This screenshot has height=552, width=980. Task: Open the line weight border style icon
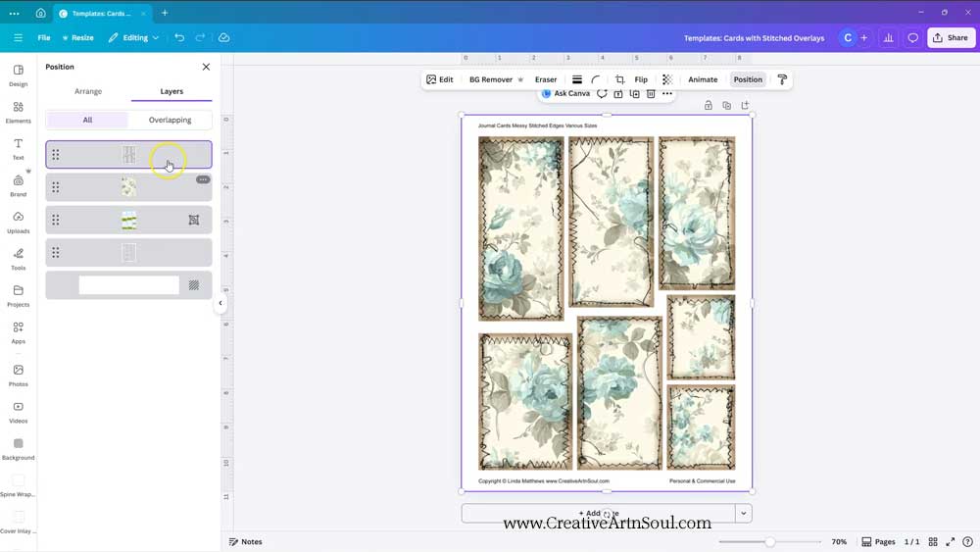(x=577, y=79)
